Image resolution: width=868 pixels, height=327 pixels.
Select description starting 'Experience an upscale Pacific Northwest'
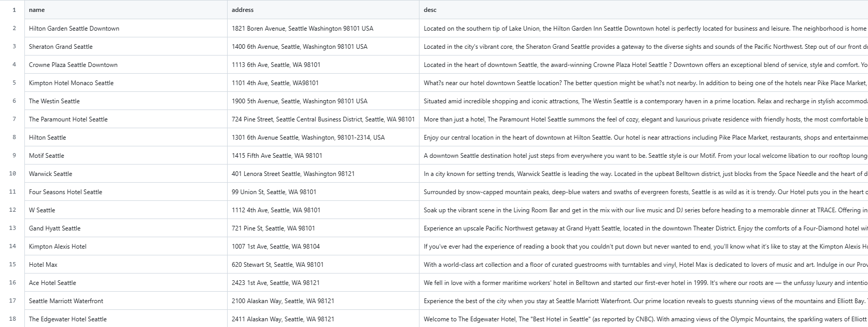coord(643,228)
